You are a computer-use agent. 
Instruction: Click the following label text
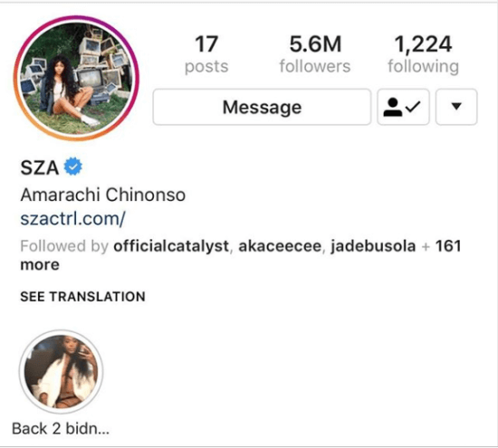point(424,67)
